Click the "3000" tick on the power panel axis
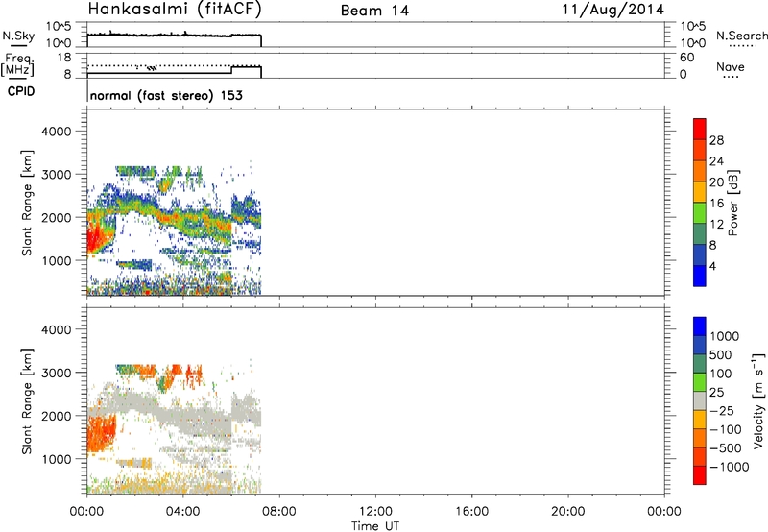 tap(57, 175)
